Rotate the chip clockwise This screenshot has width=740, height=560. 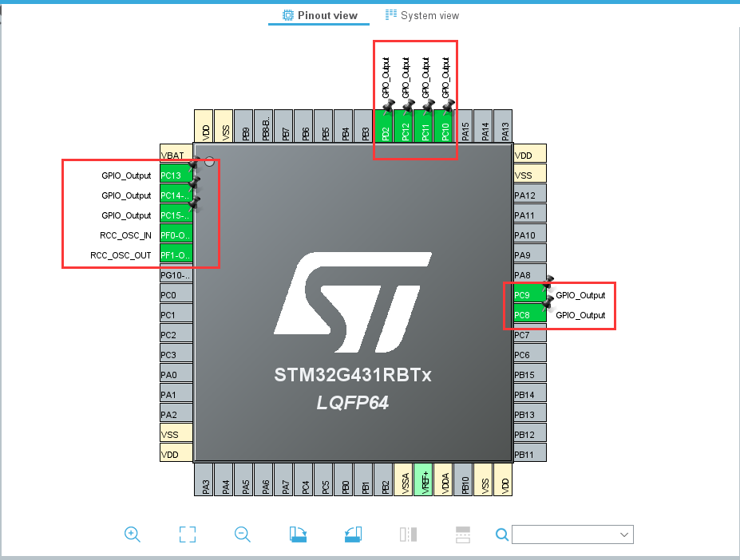[297, 534]
